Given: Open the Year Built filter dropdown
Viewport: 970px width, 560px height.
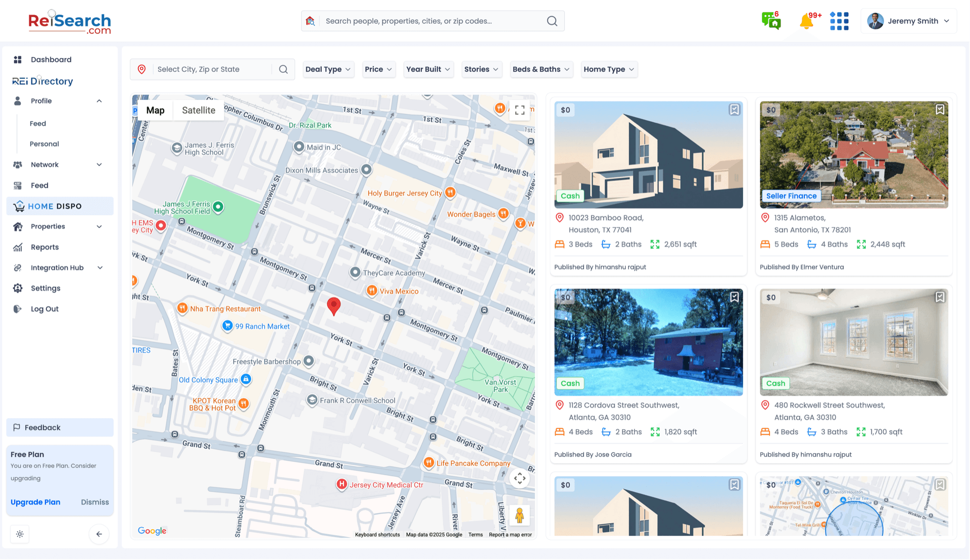Looking at the screenshot, I should [428, 70].
